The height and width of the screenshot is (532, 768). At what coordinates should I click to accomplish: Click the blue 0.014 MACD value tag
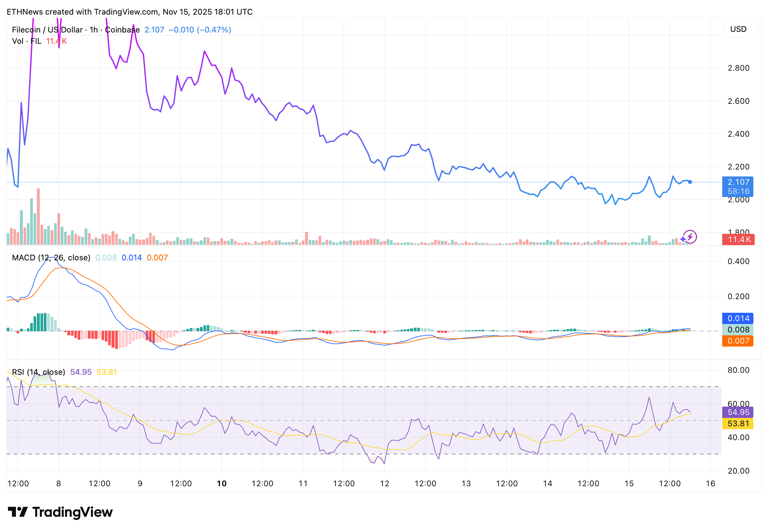737,318
